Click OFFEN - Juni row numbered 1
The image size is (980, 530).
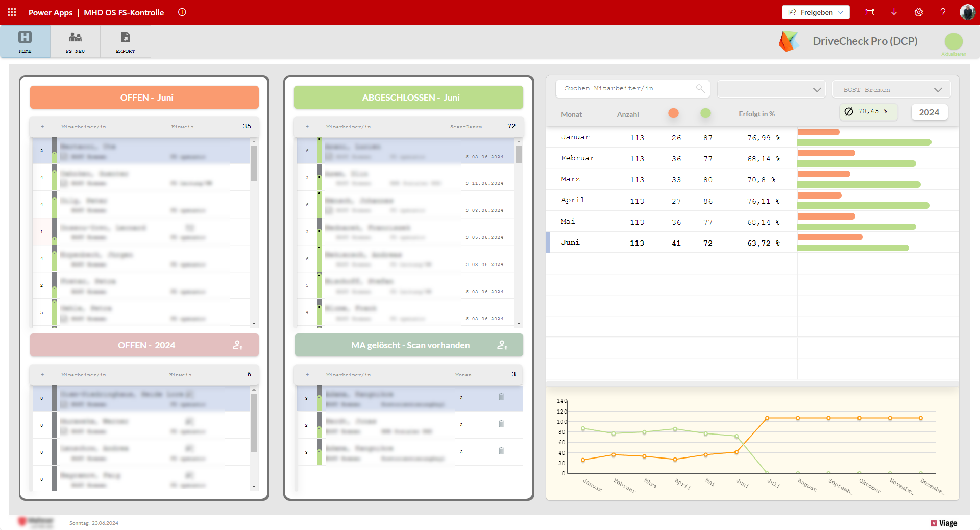click(x=141, y=232)
